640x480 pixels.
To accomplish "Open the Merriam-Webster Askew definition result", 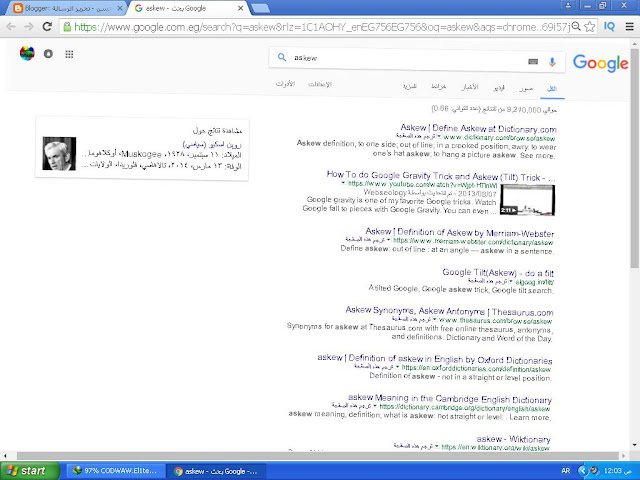I will coord(460,233).
